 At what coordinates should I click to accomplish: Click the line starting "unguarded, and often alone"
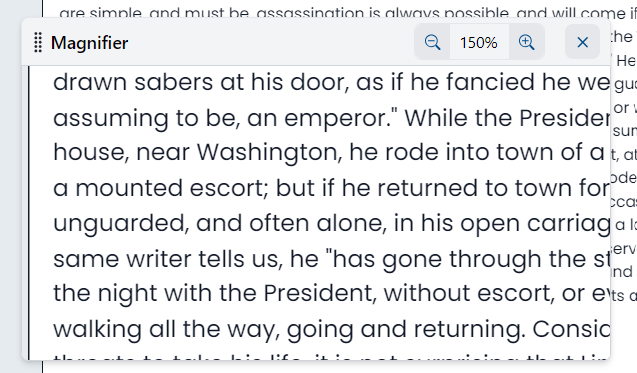click(332, 223)
